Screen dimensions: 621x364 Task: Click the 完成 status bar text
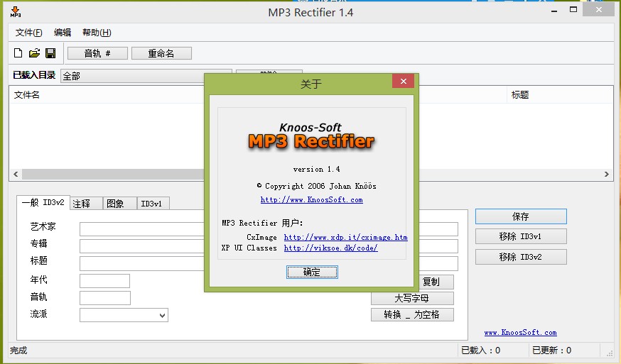point(18,350)
